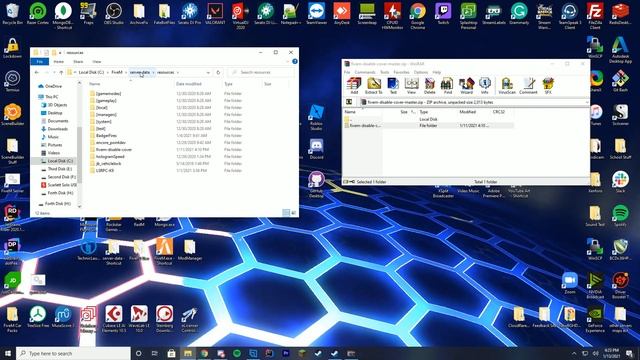The image size is (640, 360).
Task: Click Extract To in WinRAR toolbar
Action: [x=373, y=86]
